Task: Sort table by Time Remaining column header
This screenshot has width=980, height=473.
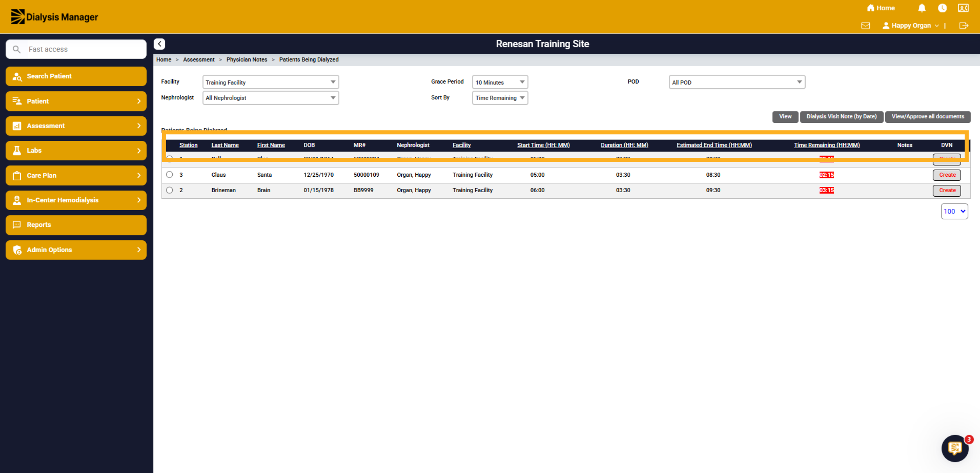Action: tap(826, 145)
